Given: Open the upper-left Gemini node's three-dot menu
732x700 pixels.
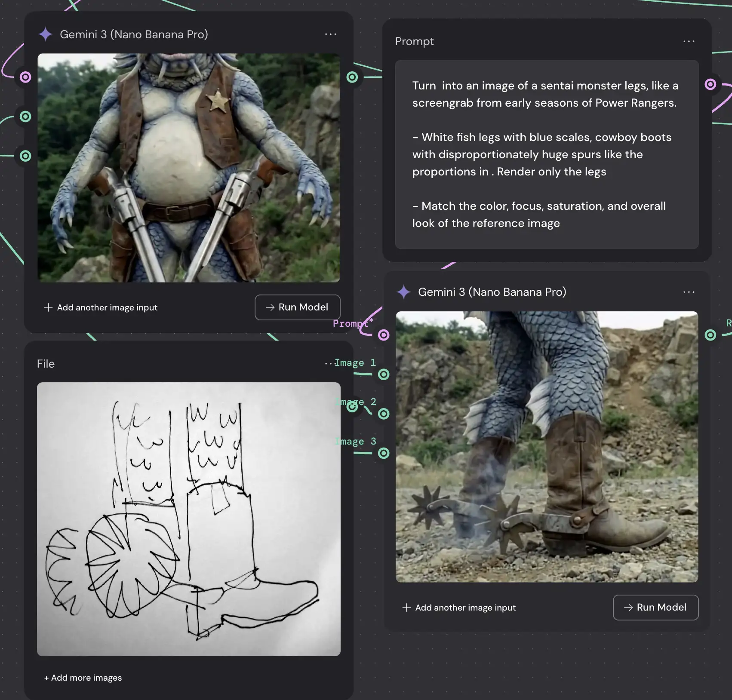Looking at the screenshot, I should [330, 34].
